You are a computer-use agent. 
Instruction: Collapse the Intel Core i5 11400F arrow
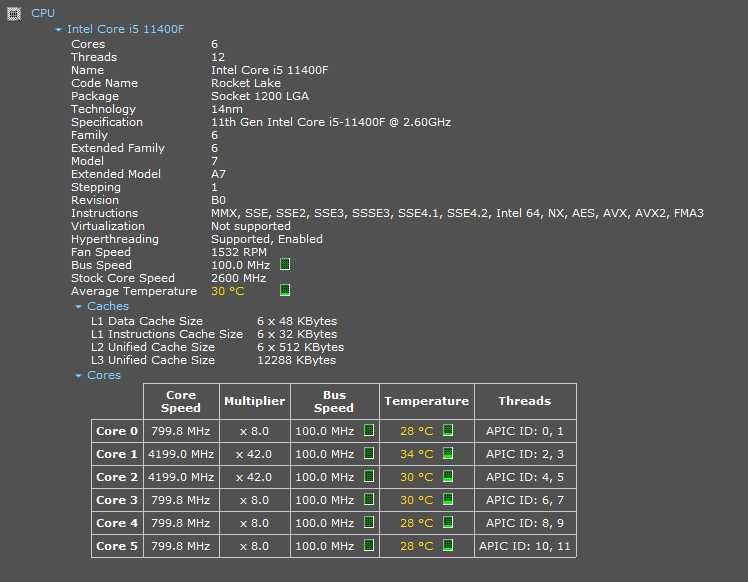pyautogui.click(x=59, y=30)
